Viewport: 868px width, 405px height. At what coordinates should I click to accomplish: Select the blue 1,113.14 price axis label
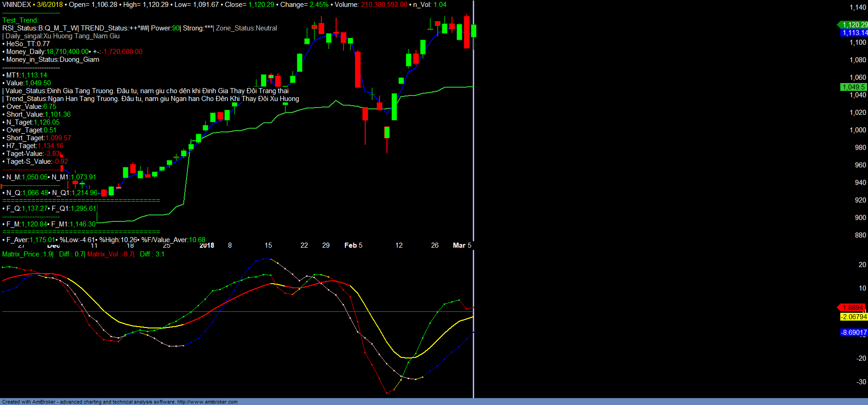pyautogui.click(x=854, y=33)
